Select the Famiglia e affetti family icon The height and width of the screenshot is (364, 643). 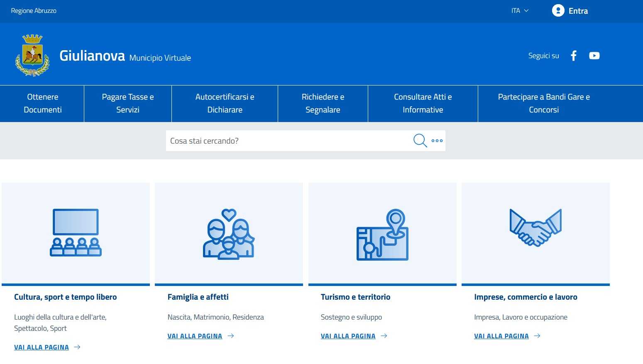[229, 235]
